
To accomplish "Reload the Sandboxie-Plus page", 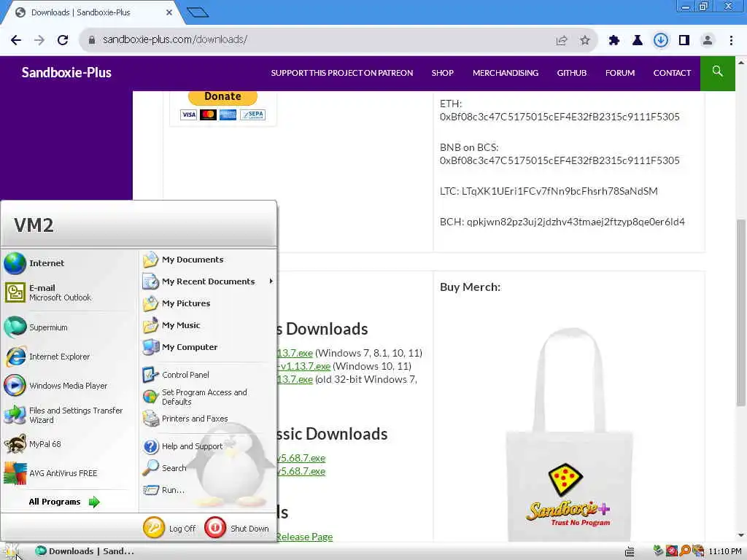I will tap(63, 40).
